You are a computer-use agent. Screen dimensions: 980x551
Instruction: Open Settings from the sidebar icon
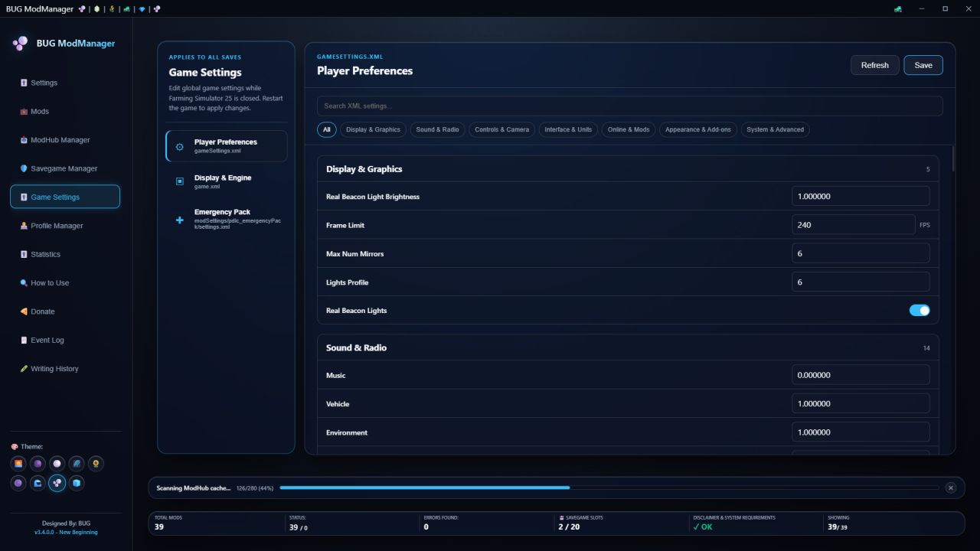24,83
